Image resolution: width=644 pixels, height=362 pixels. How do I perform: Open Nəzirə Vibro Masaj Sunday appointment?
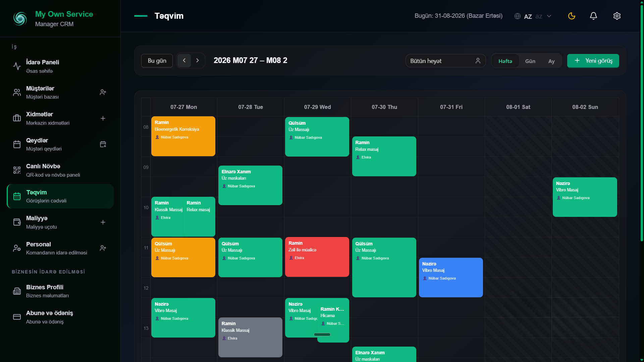pyautogui.click(x=585, y=197)
